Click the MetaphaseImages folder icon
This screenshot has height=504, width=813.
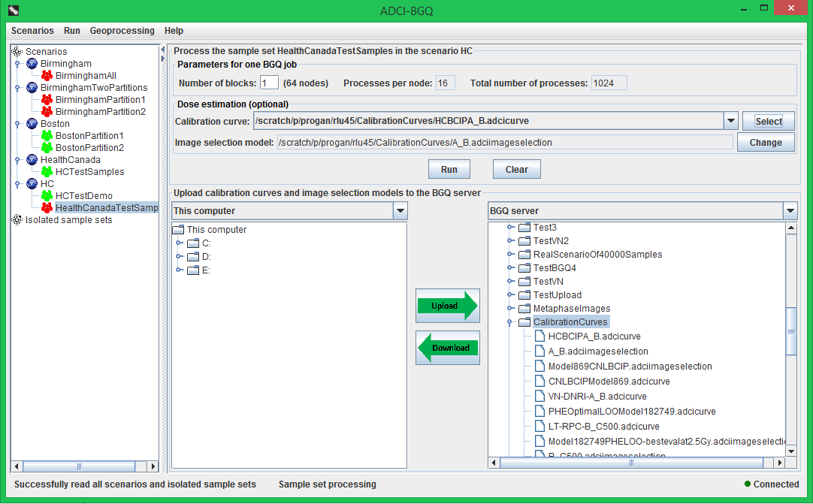(524, 309)
